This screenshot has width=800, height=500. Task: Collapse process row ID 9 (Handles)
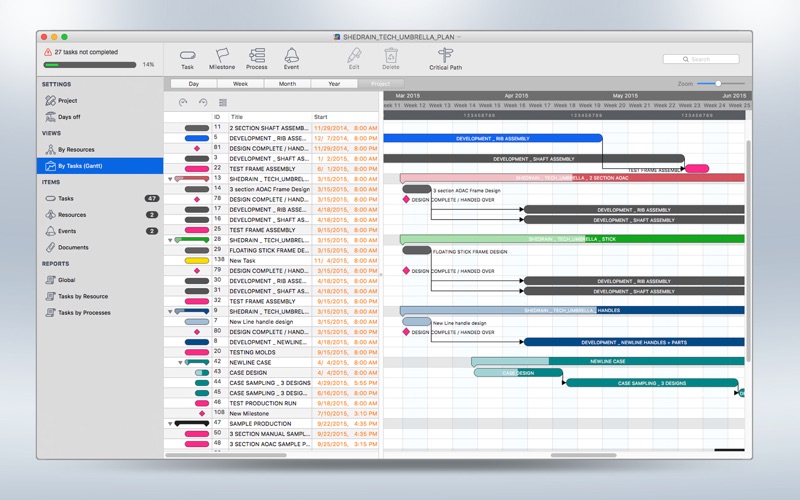pyautogui.click(x=170, y=312)
